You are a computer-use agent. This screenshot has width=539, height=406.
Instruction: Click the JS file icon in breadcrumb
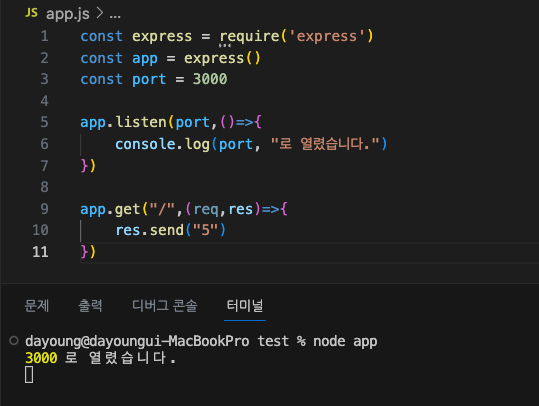coord(31,13)
